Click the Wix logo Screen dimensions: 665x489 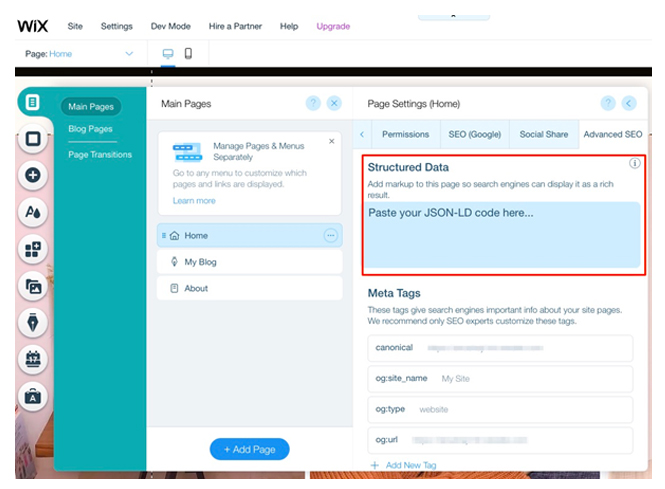[x=33, y=26]
